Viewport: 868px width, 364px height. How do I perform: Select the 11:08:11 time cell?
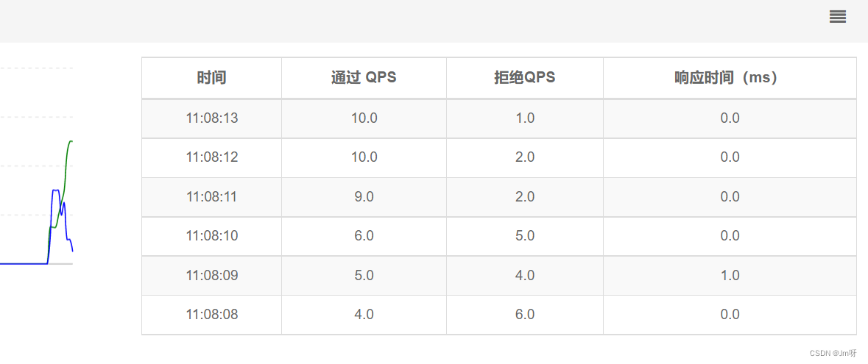coord(211,196)
